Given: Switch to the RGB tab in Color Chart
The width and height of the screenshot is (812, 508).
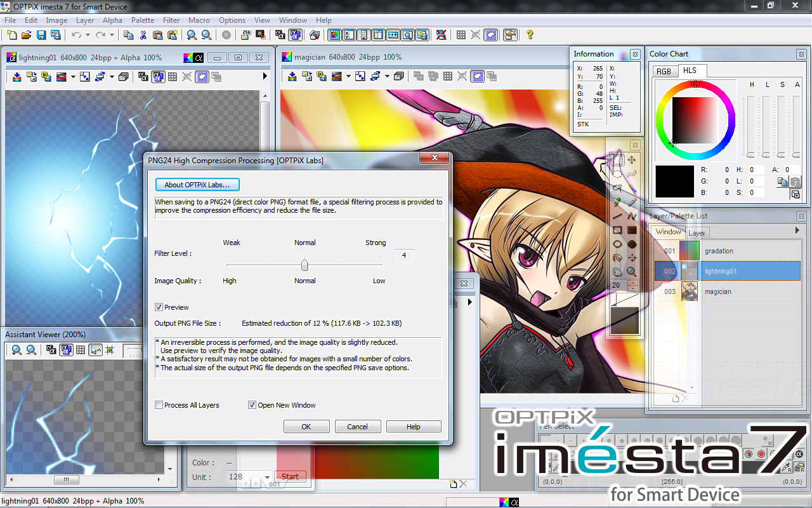Looking at the screenshot, I should [664, 71].
